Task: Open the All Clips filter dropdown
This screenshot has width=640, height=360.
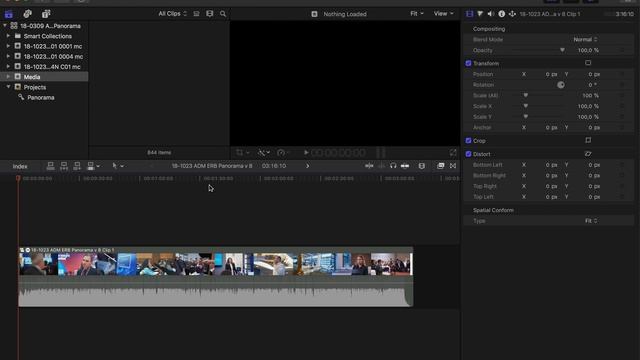Action: tap(172, 13)
